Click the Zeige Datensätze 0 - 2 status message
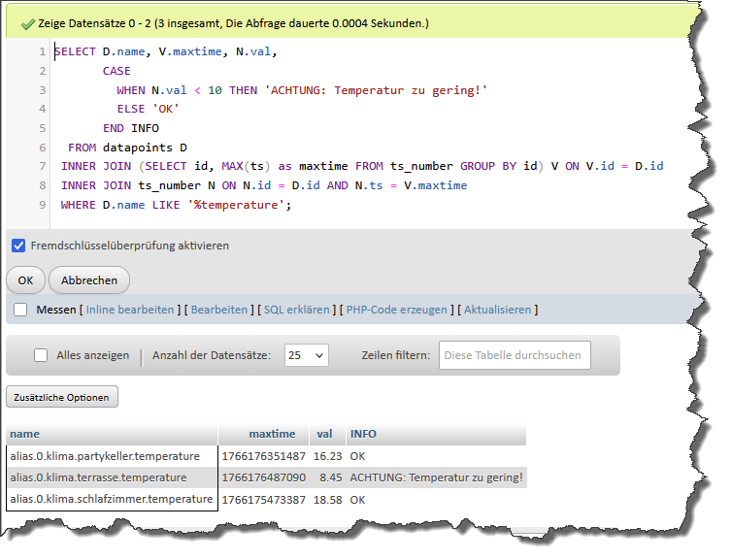 click(233, 23)
